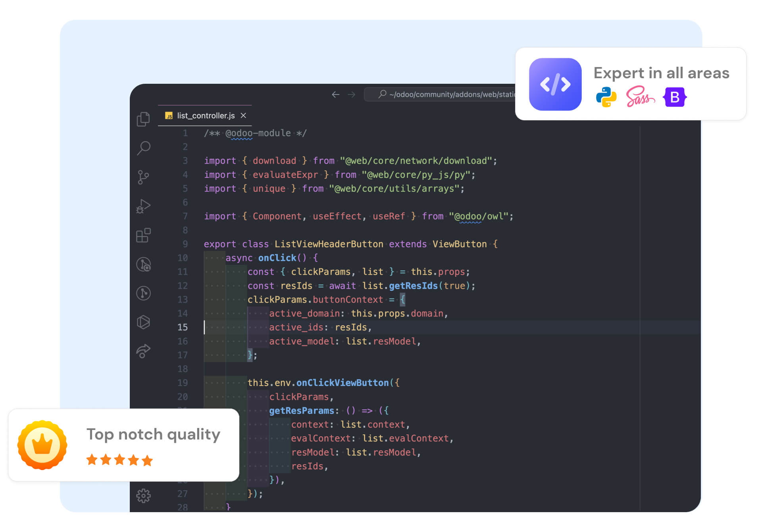Open the Explorer files icon
The image size is (762, 532).
tap(143, 119)
